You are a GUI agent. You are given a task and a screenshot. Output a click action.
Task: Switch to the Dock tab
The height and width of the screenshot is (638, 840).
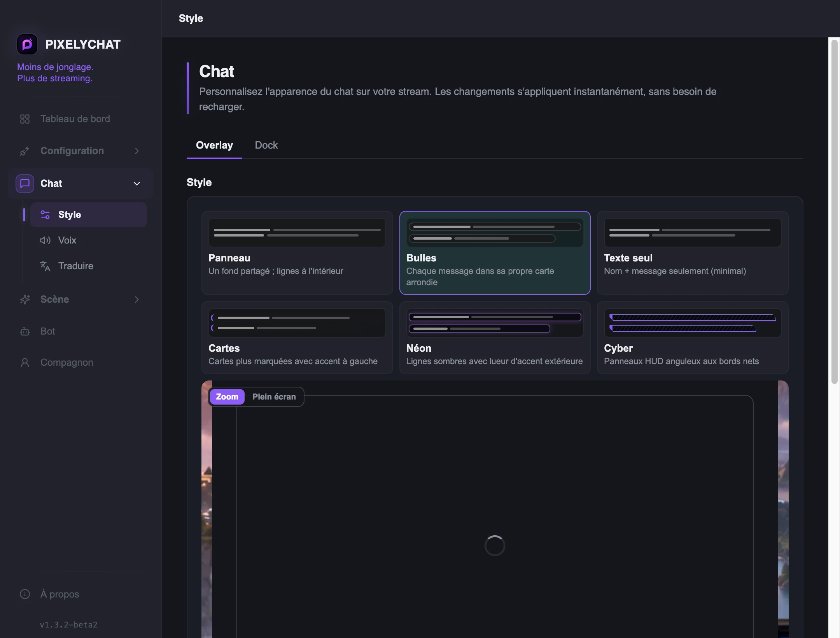click(x=266, y=145)
